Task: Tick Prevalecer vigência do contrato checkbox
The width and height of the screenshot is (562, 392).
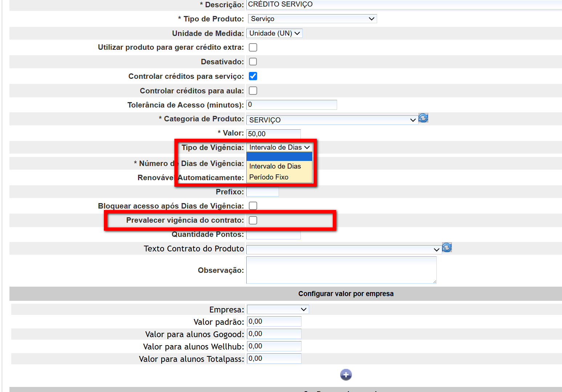Action: [x=253, y=220]
